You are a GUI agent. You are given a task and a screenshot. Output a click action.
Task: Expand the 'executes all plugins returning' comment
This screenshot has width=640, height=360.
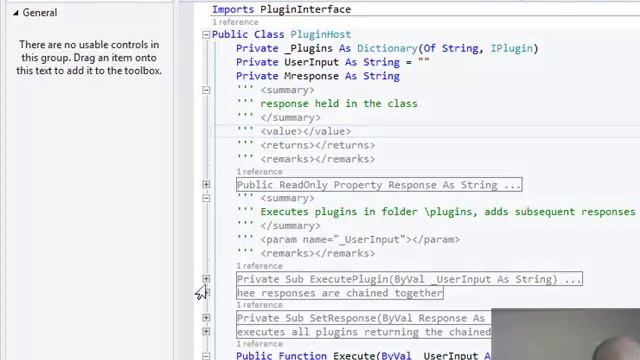click(206, 331)
